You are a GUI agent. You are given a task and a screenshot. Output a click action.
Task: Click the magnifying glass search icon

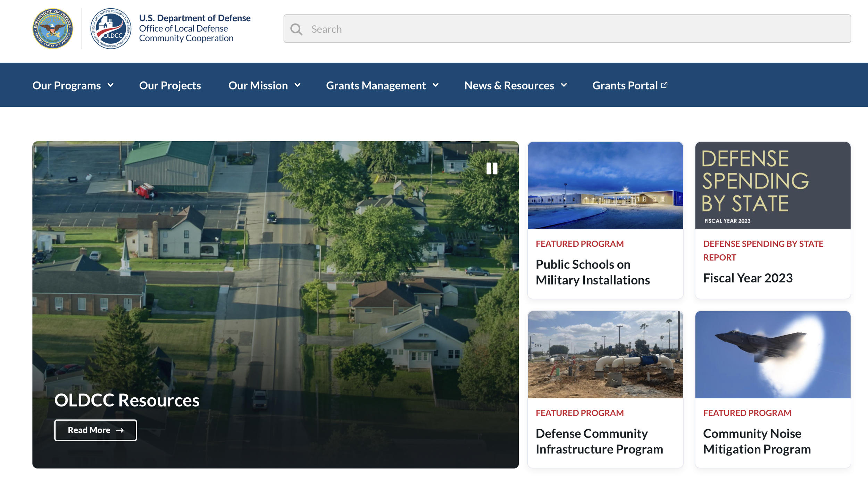(x=296, y=29)
